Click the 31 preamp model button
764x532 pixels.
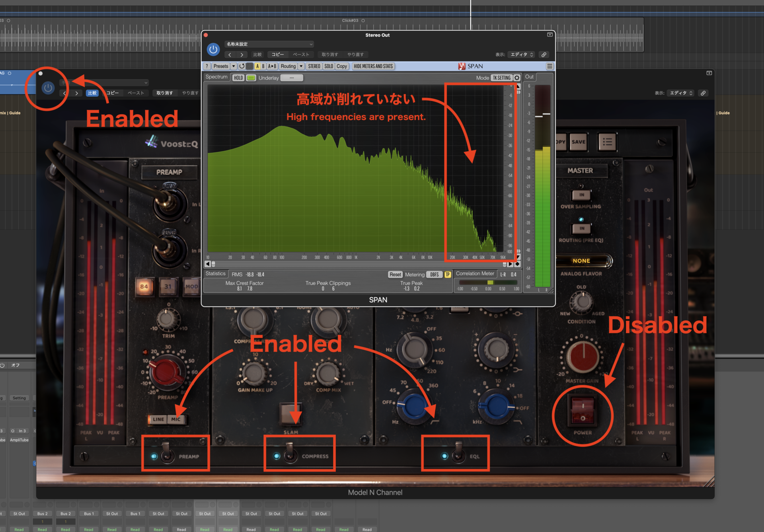[x=168, y=286]
